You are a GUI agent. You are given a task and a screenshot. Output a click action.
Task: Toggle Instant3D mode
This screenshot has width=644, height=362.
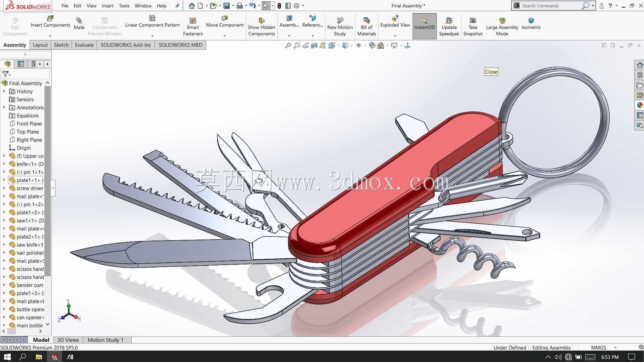425,26
